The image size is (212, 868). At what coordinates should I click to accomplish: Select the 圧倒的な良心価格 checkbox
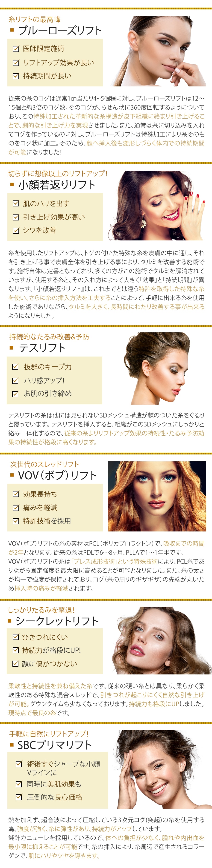click(x=19, y=797)
